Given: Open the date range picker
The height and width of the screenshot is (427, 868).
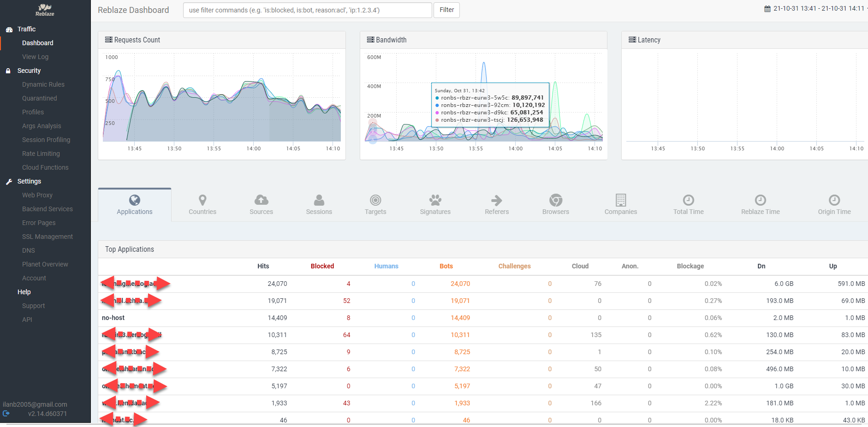Looking at the screenshot, I should pyautogui.click(x=816, y=9).
